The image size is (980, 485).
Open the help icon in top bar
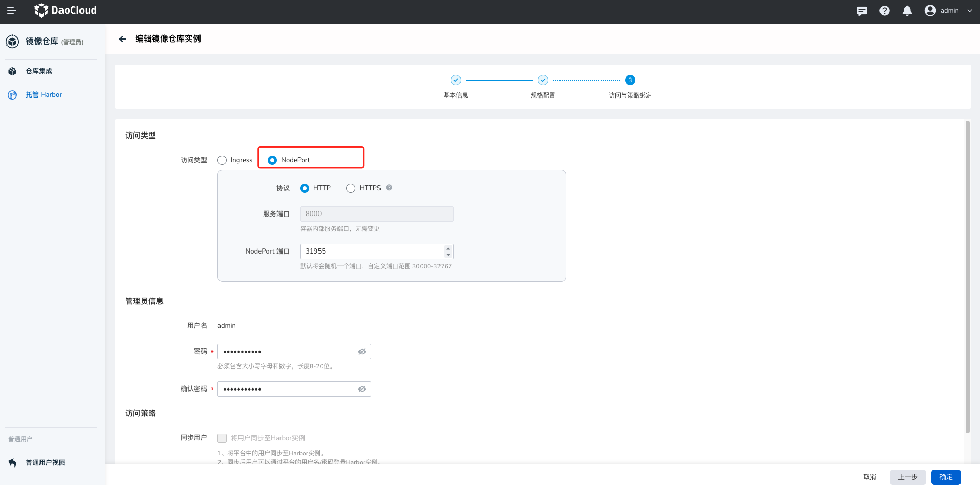pos(885,10)
